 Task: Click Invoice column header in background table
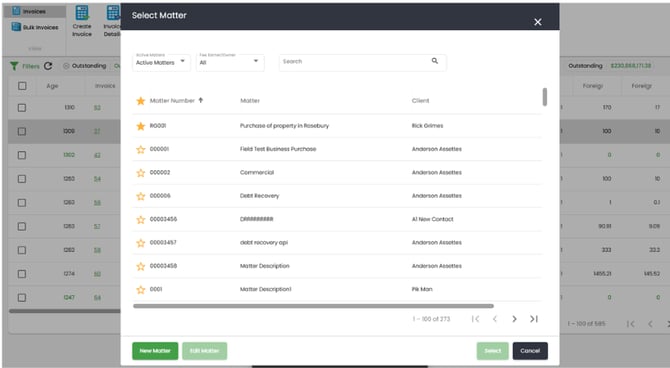(x=105, y=86)
